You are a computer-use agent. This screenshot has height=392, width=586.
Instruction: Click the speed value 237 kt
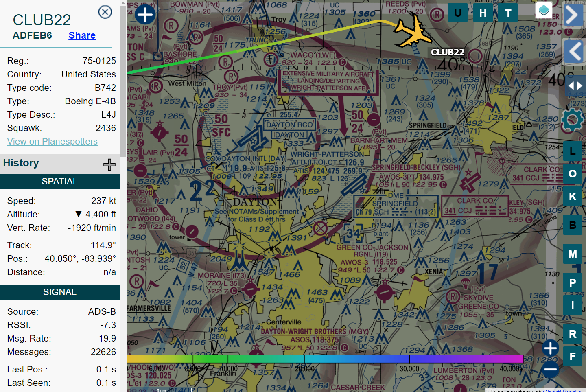(x=104, y=201)
